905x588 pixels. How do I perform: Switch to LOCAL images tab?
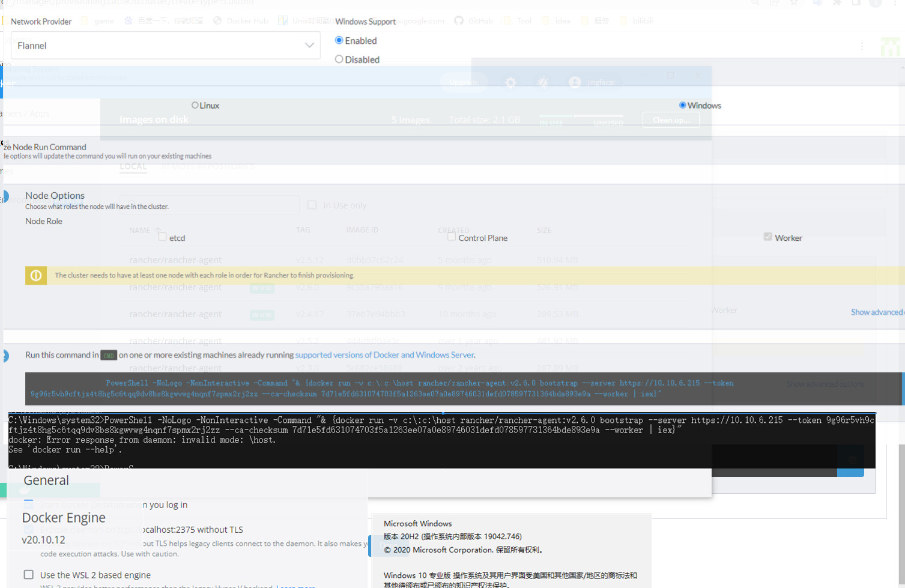133,166
